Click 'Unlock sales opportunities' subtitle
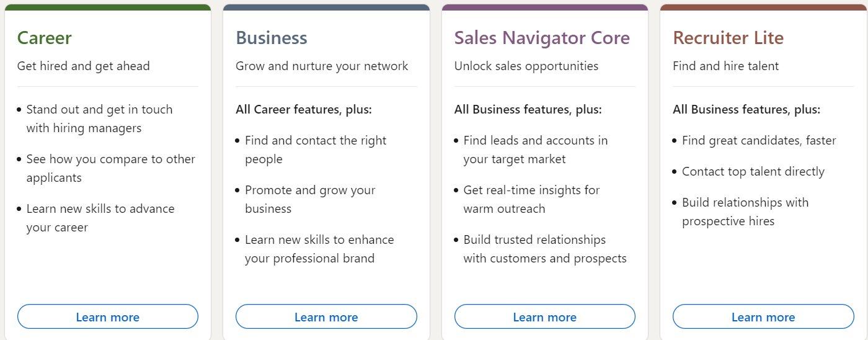The image size is (868, 340). [526, 66]
